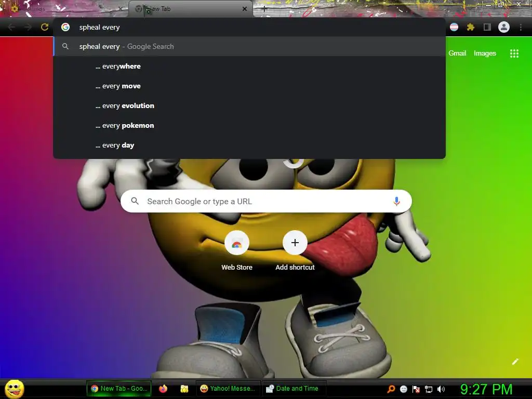Choose the 'every pokemon' suggestion

click(249, 125)
